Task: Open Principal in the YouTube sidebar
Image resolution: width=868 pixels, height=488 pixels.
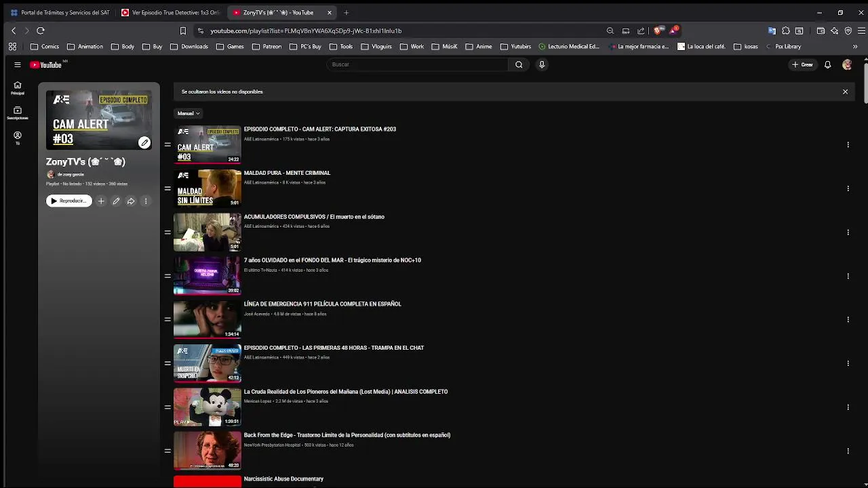Action: pyautogui.click(x=18, y=88)
